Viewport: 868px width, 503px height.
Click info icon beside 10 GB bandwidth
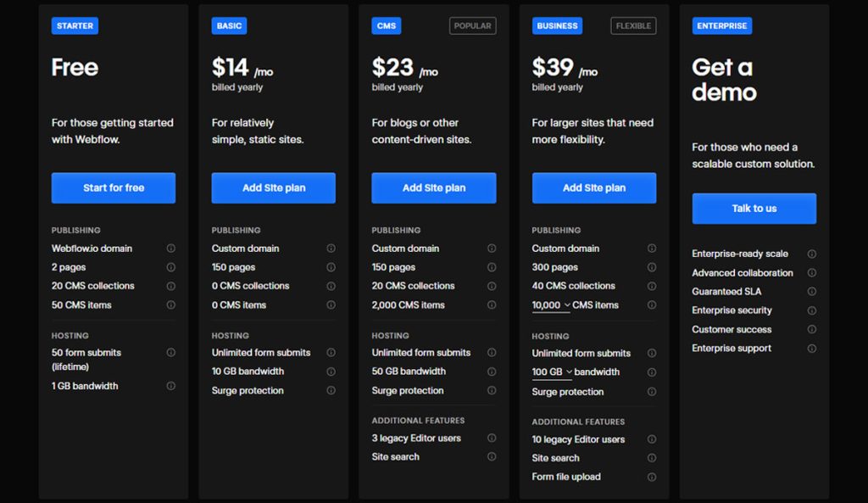click(331, 372)
